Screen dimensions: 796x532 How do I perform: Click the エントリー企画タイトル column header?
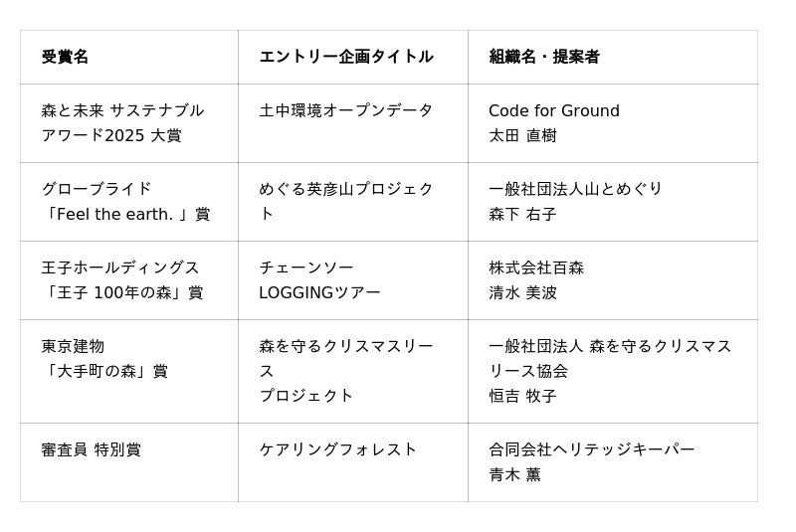pos(346,57)
